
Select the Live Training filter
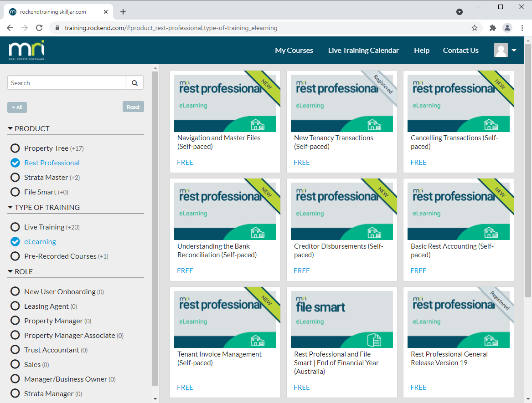click(15, 227)
